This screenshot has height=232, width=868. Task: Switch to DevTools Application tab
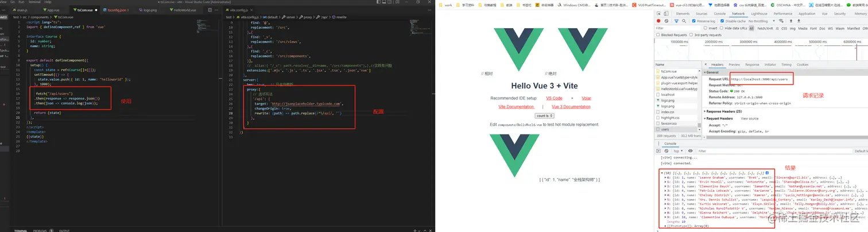coord(807,14)
